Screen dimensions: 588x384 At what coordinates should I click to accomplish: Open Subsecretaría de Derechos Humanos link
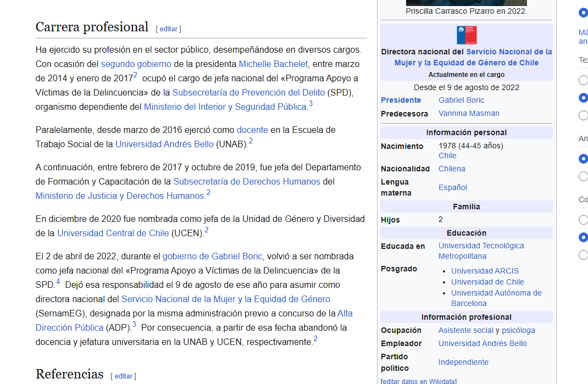(247, 182)
